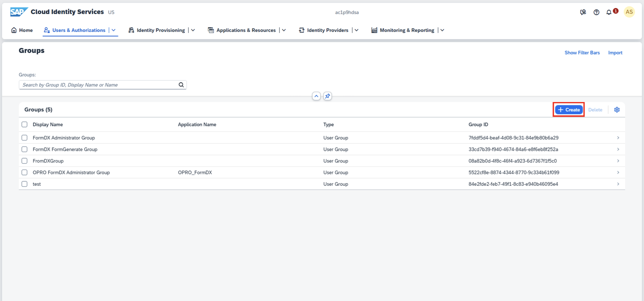Open table settings gear icon
644x301 pixels.
[617, 110]
